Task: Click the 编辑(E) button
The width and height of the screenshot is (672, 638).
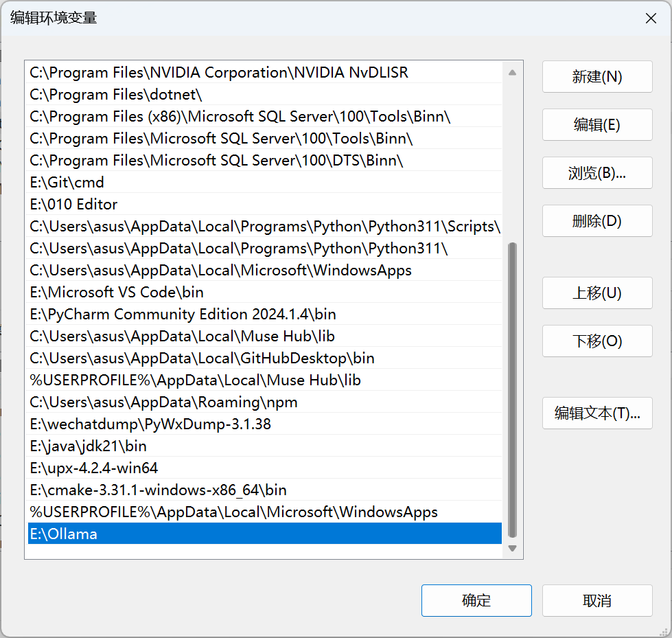Action: click(x=597, y=125)
